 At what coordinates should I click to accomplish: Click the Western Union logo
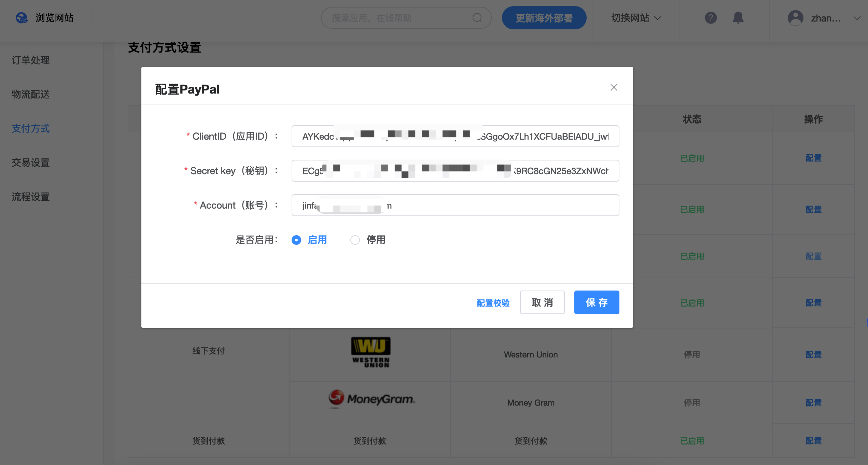pos(370,352)
